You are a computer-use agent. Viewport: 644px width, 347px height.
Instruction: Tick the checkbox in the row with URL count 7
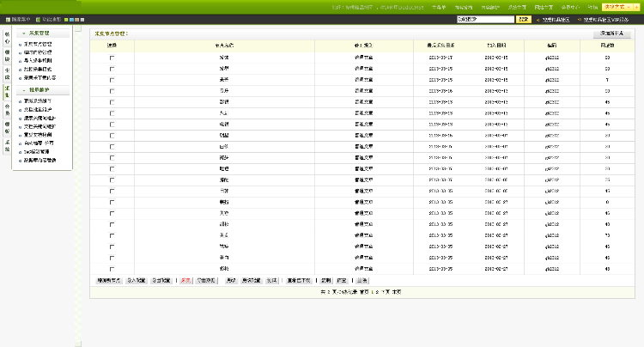[112, 80]
